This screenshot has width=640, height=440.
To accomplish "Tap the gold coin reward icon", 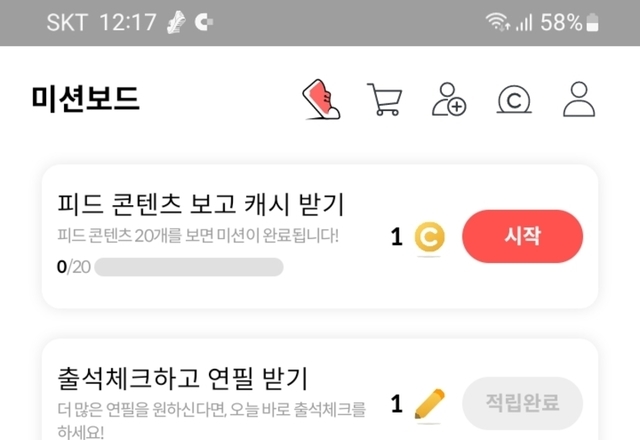I will coord(429,237).
